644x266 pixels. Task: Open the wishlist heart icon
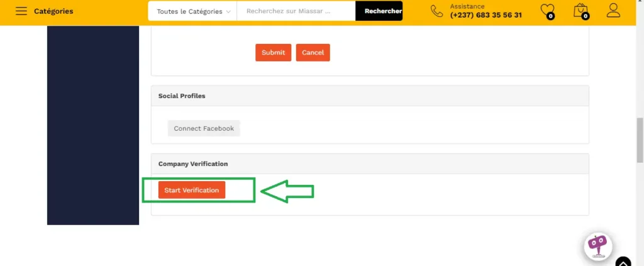(x=547, y=11)
